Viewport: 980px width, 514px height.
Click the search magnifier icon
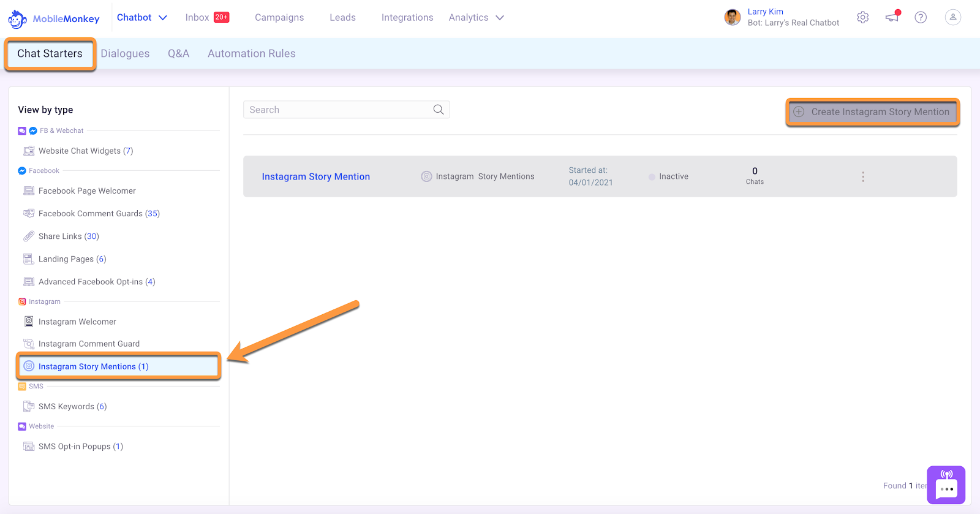(439, 110)
